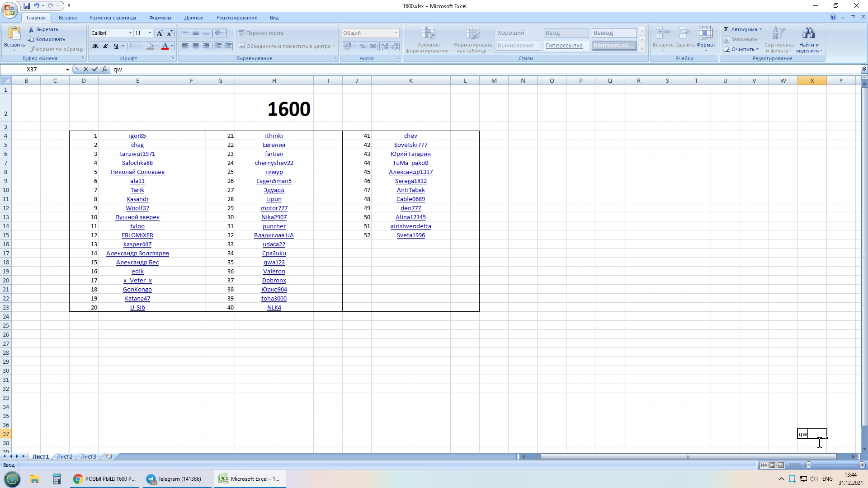Expand the Name Box dropdown arrow

(x=67, y=70)
